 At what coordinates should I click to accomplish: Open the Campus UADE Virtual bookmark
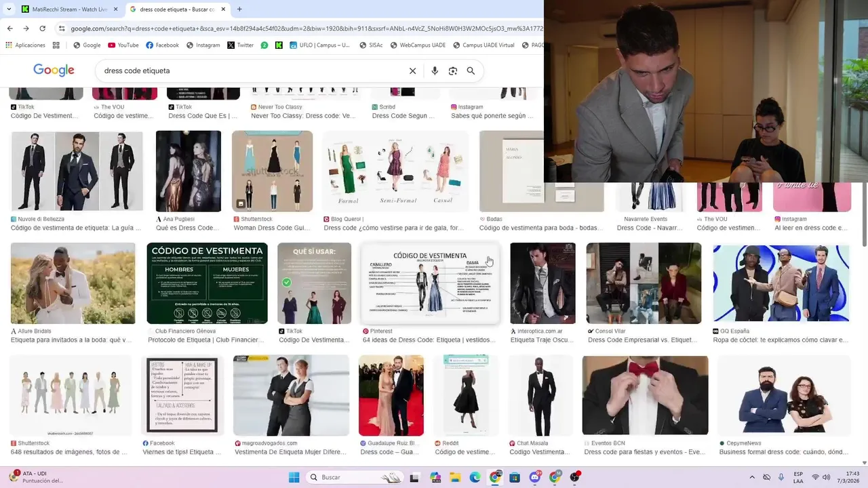pyautogui.click(x=483, y=45)
